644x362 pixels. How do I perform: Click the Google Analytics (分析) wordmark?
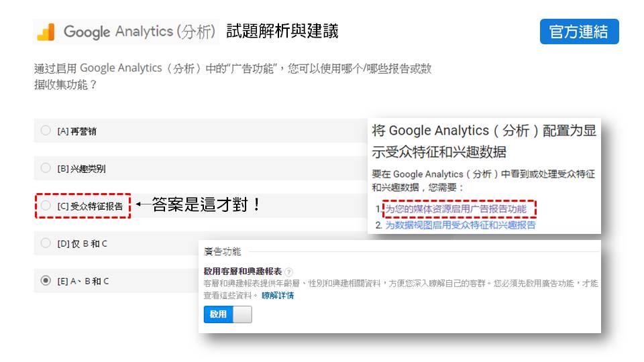click(140, 32)
